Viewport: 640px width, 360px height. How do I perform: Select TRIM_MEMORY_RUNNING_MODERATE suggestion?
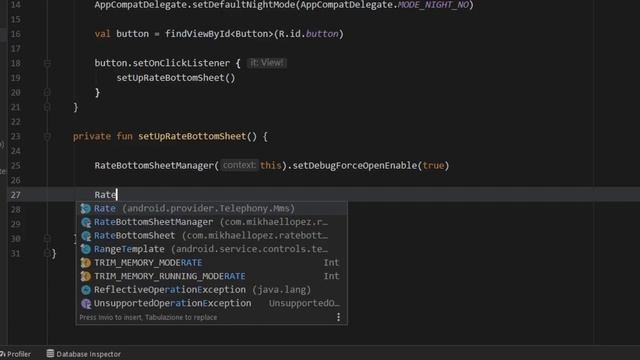pos(211,276)
